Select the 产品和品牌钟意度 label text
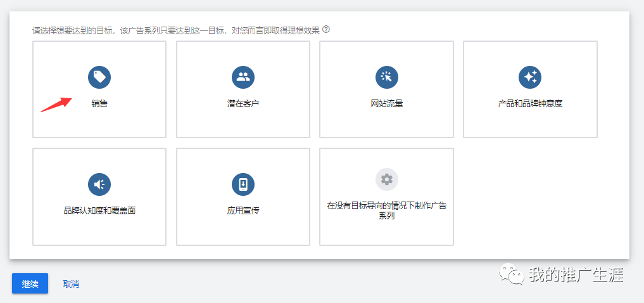644x303 pixels. click(x=530, y=103)
